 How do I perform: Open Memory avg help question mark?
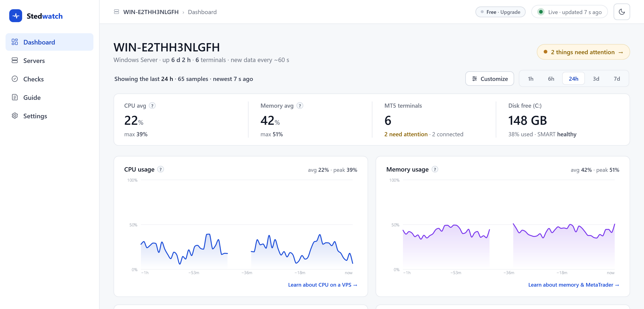[x=300, y=106]
